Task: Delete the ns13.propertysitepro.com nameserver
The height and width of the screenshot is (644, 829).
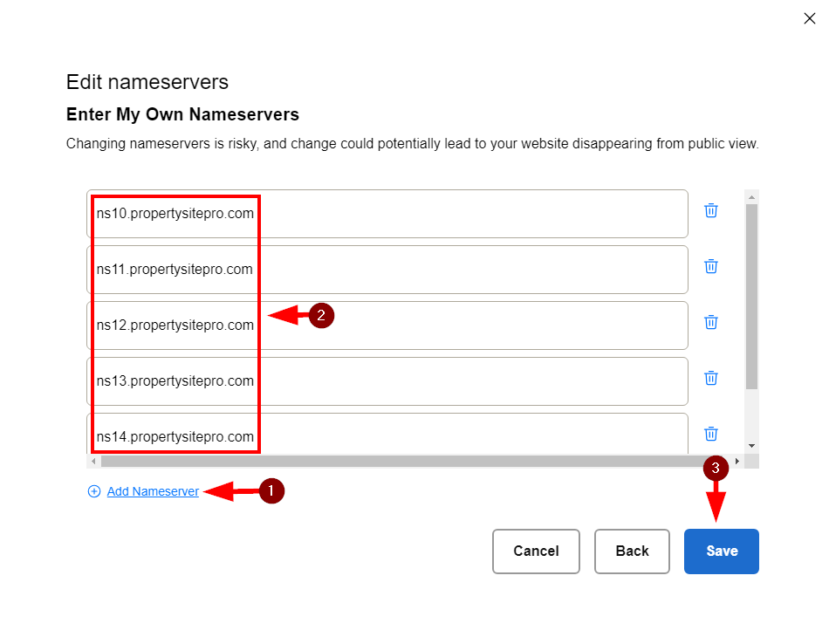Action: pos(711,378)
